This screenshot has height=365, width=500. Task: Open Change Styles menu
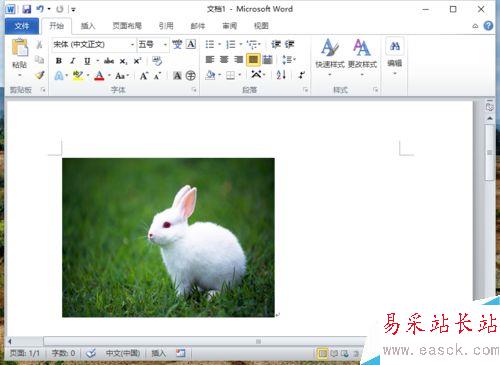[x=362, y=56]
